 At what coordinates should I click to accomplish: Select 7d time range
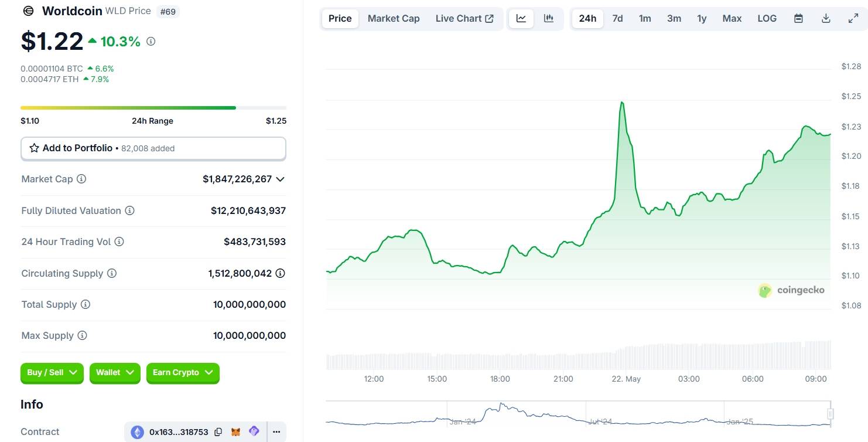(x=617, y=18)
